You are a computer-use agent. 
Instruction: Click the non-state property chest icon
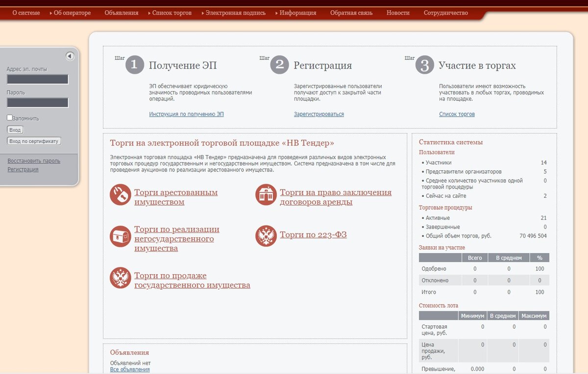pyautogui.click(x=120, y=236)
